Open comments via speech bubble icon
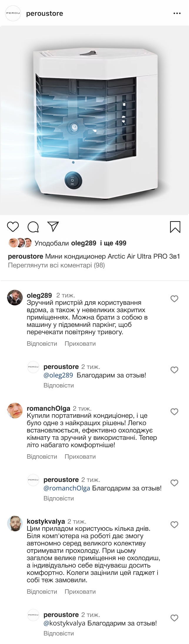The image size is (189, 644). (33, 227)
